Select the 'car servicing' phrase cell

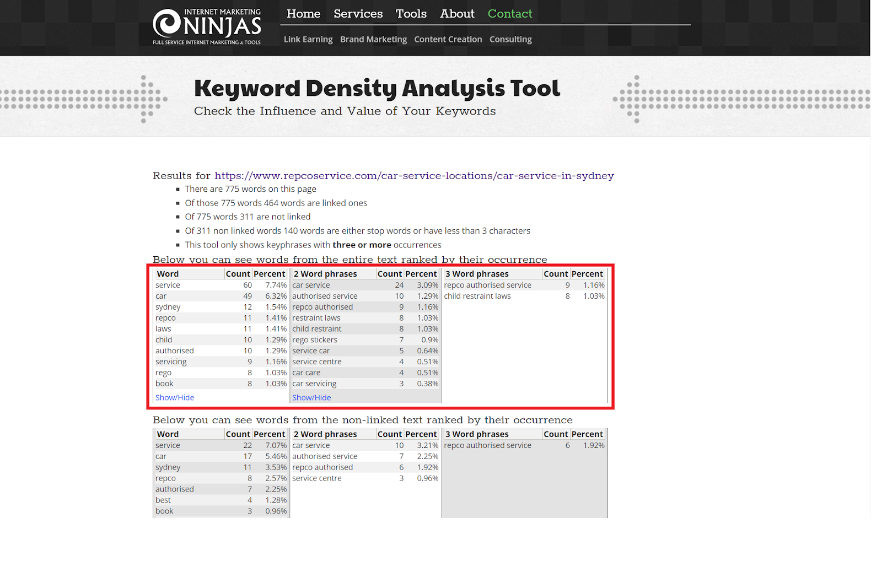coord(314,384)
